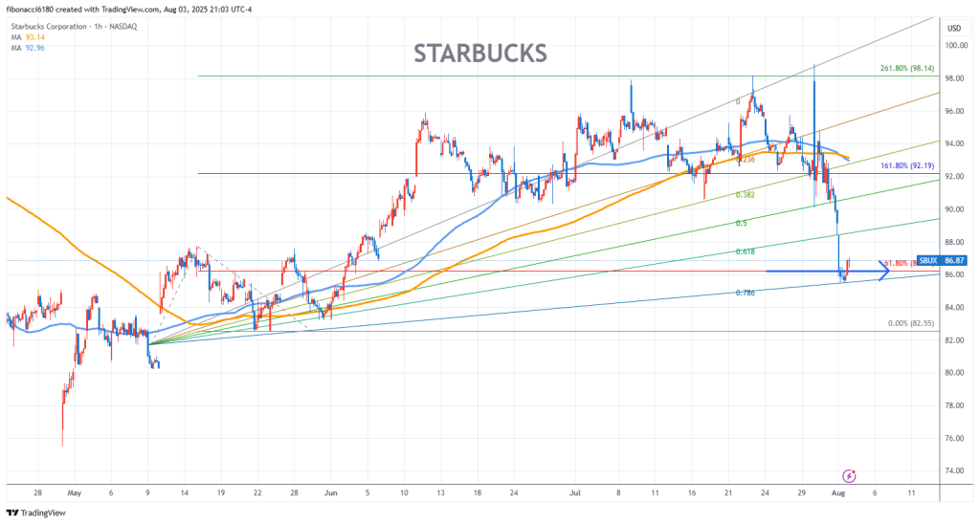Click the Aug label on time axis
This screenshot has height=524, width=980.
[x=838, y=494]
